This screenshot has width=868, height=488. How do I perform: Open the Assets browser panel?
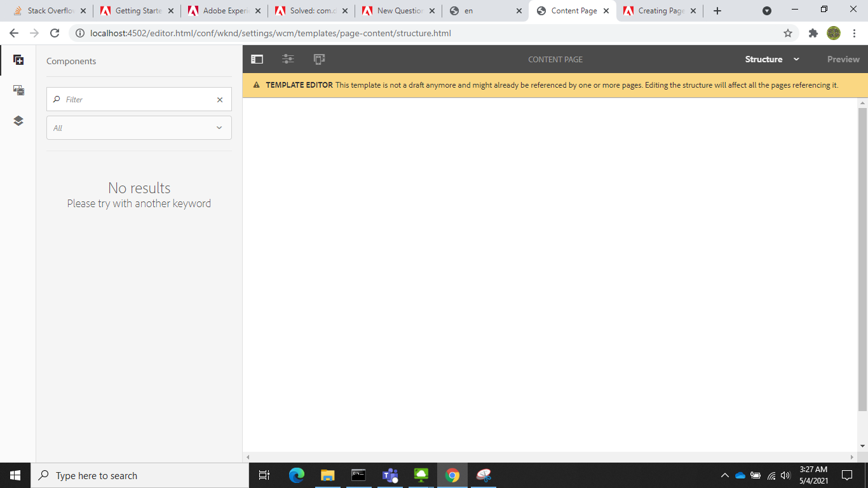[x=18, y=90]
